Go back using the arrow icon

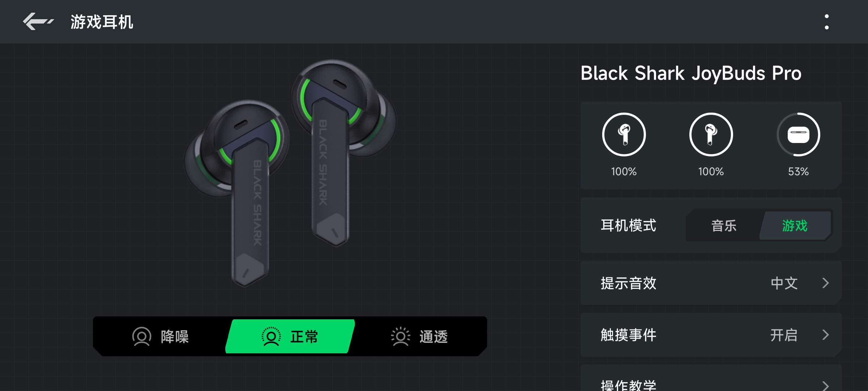(38, 22)
